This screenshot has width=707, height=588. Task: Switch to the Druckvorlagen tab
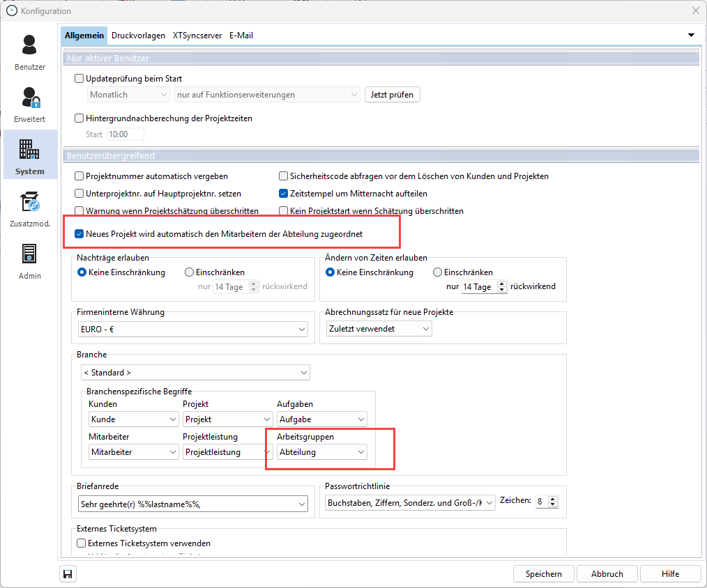(x=138, y=36)
